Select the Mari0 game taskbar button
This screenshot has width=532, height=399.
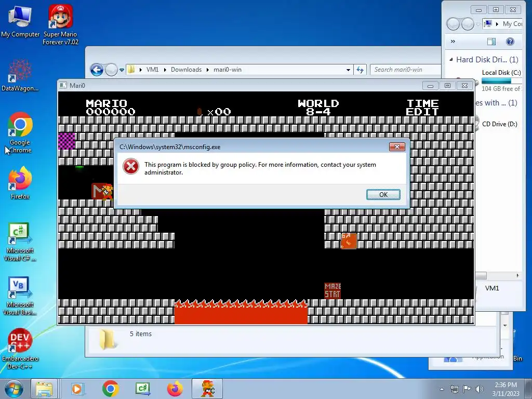pyautogui.click(x=207, y=389)
